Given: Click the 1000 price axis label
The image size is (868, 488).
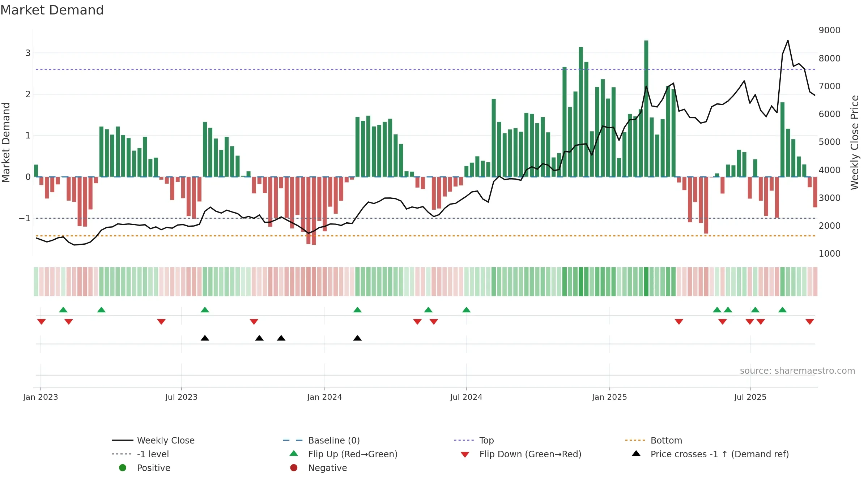Looking at the screenshot, I should click(830, 254).
